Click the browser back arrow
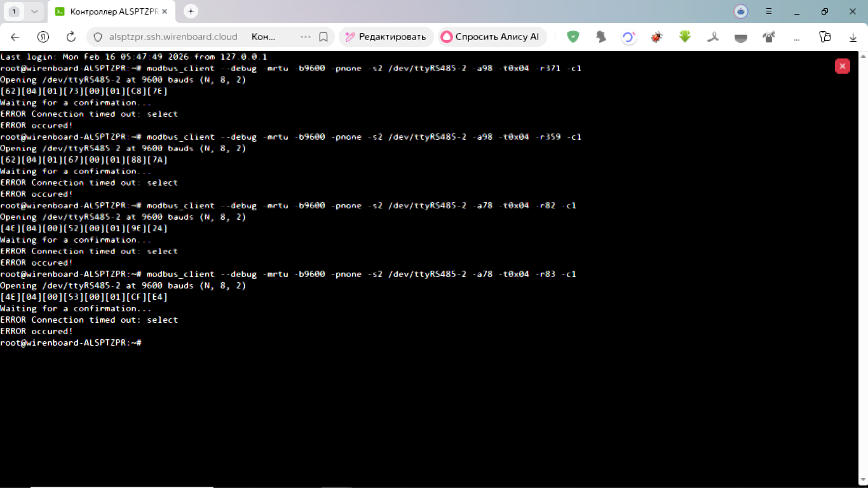The height and width of the screenshot is (488, 868). [x=15, y=37]
